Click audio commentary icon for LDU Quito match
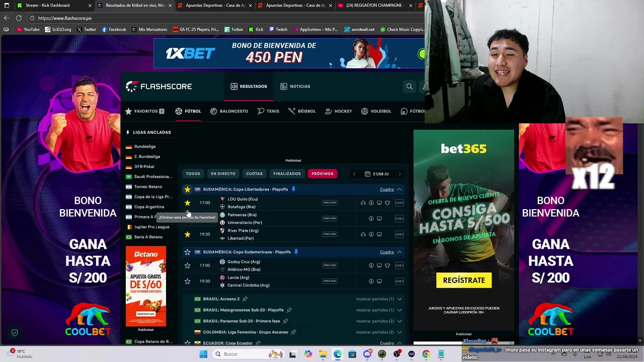 (x=363, y=203)
